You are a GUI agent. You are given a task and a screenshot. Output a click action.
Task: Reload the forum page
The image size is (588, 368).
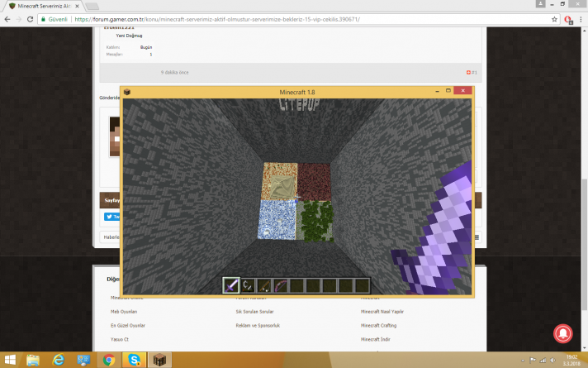[31, 19]
